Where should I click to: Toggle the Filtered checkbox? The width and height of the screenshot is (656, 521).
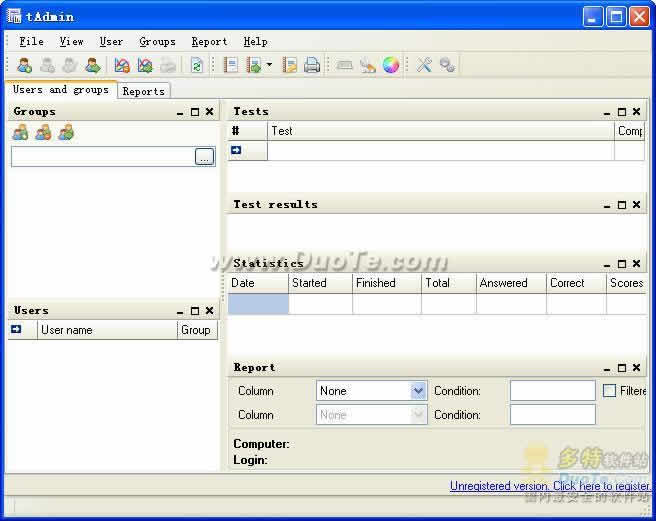click(609, 391)
